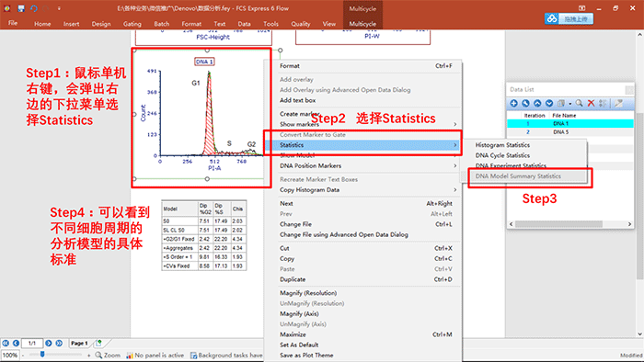The width and height of the screenshot is (644, 362).
Task: Expand the Statistics submenu arrow
Action: point(455,145)
